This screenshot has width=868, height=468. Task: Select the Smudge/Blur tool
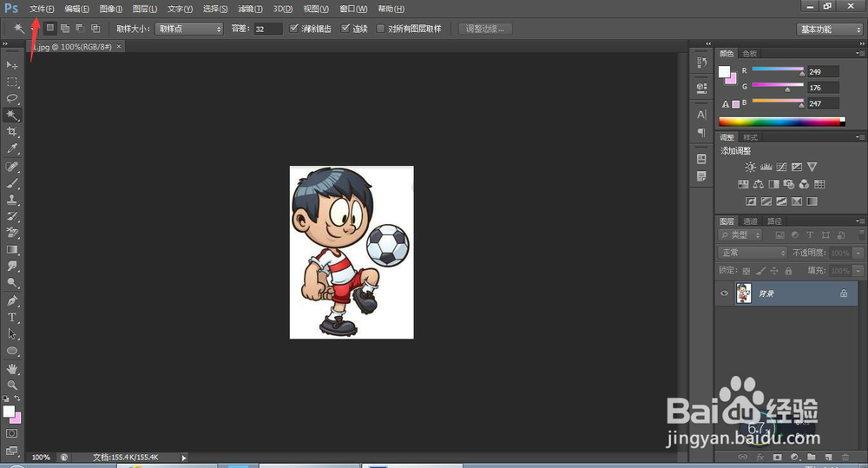(x=11, y=267)
